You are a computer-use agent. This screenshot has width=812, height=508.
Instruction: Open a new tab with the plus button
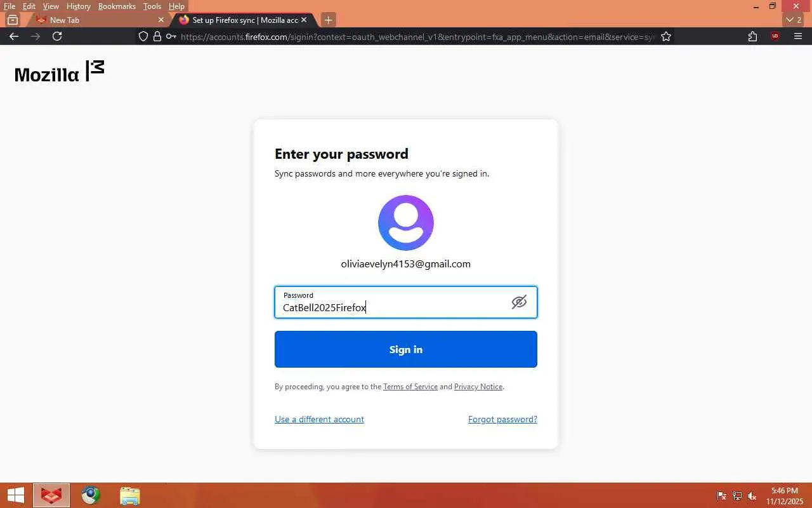pyautogui.click(x=328, y=20)
